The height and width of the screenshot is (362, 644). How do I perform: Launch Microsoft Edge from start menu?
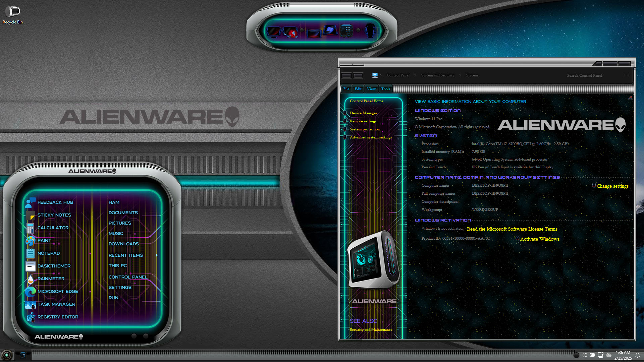[x=58, y=292]
